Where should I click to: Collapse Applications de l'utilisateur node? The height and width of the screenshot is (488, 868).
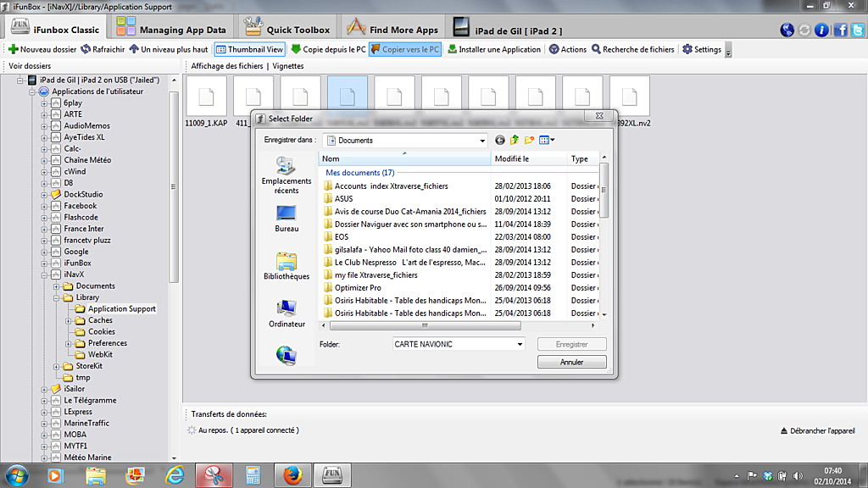pyautogui.click(x=32, y=91)
